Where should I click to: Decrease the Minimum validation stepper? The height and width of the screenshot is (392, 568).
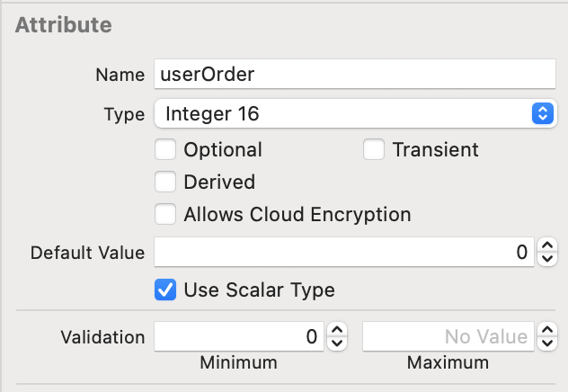tap(337, 343)
